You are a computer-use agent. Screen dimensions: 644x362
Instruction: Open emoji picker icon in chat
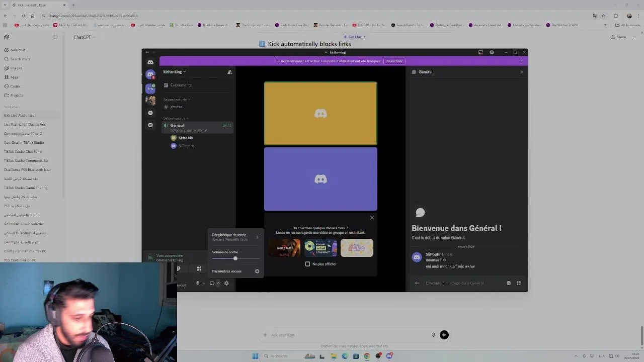click(x=509, y=283)
